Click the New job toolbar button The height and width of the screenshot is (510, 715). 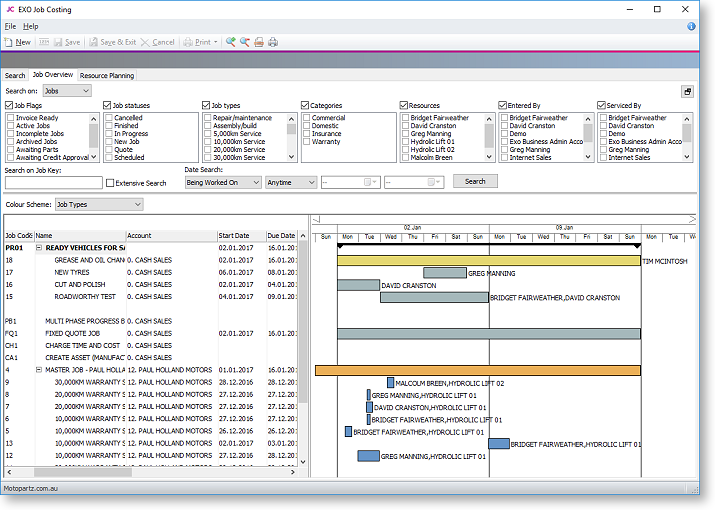pyautogui.click(x=17, y=42)
